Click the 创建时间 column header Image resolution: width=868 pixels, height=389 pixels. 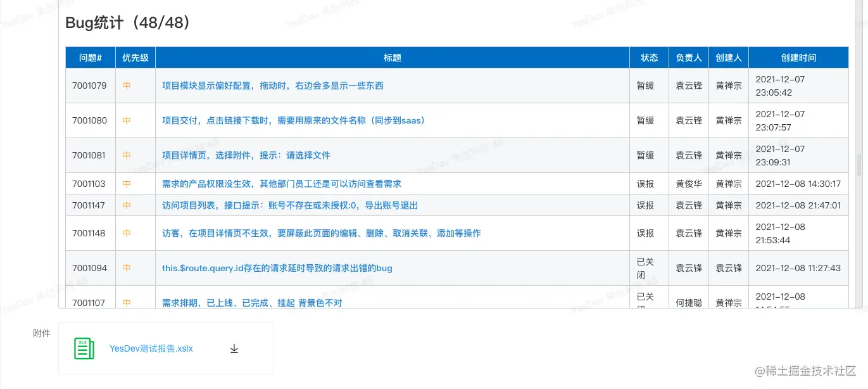coord(798,57)
